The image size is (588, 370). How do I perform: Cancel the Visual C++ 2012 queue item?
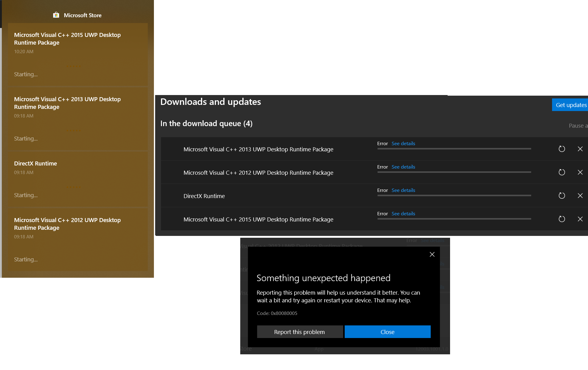pyautogui.click(x=580, y=172)
